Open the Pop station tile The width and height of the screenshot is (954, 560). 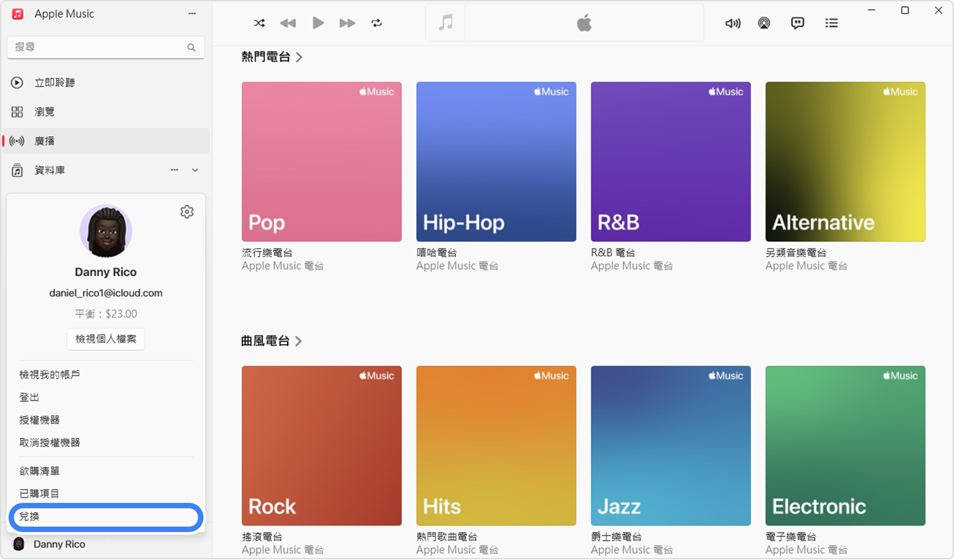[322, 161]
